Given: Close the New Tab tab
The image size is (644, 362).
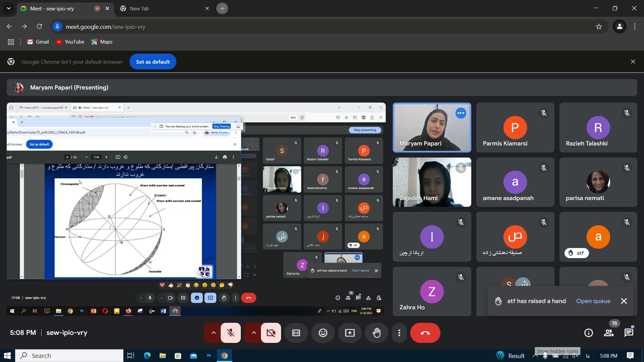Looking at the screenshot, I should coord(207,8).
